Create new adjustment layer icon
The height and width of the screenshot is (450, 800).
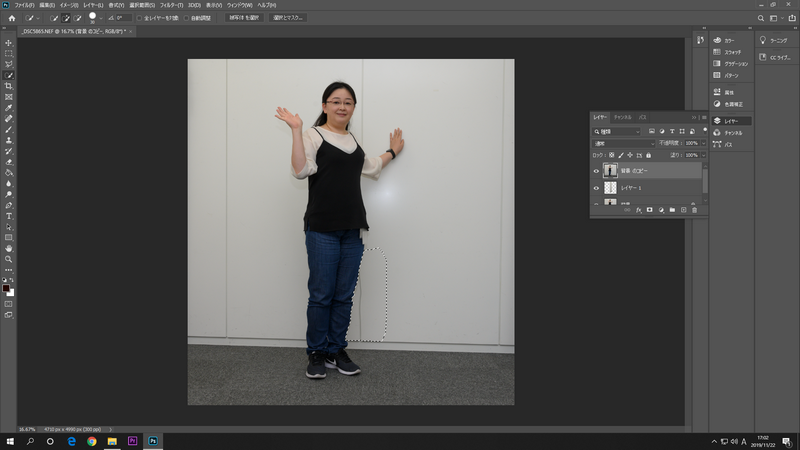(661, 210)
